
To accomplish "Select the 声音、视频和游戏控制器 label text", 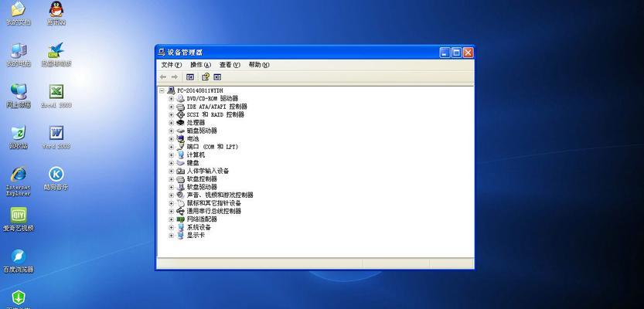I will 220,195.
